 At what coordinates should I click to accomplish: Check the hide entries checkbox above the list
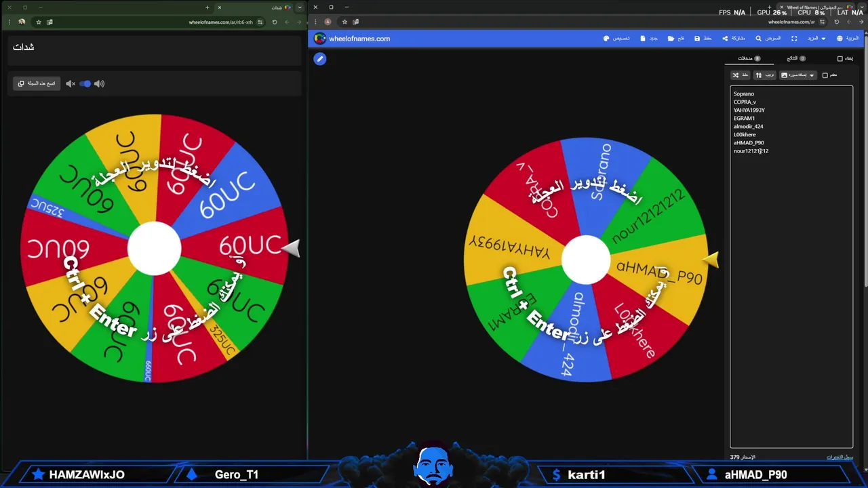(840, 59)
